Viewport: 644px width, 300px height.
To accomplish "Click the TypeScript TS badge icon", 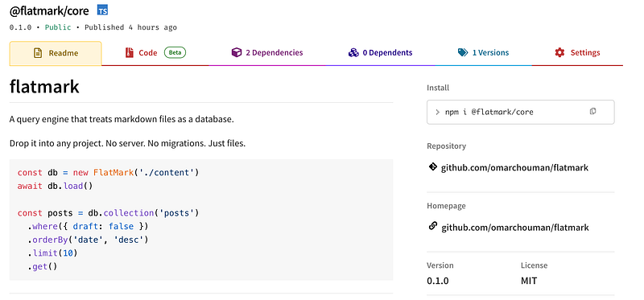I will pos(103,10).
